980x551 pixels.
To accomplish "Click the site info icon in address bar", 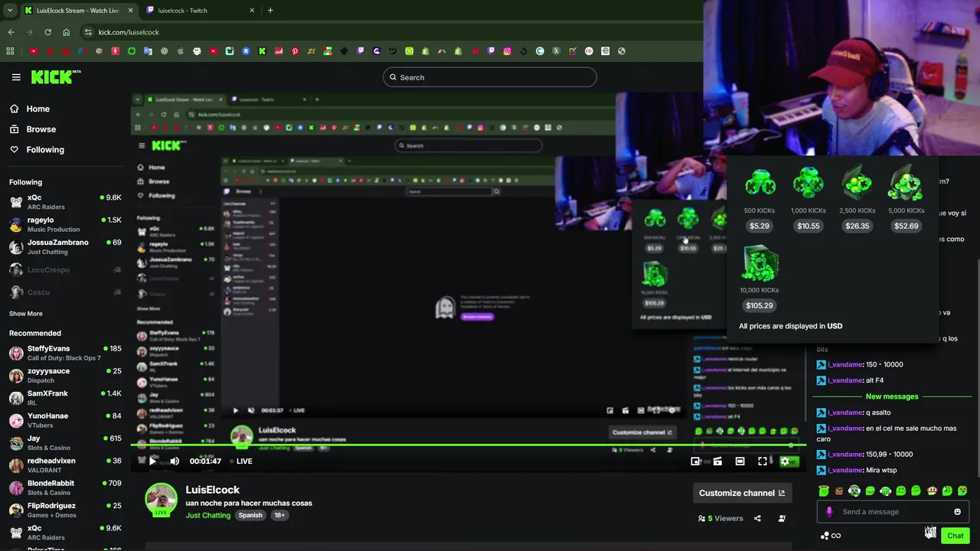I will pos(88,32).
